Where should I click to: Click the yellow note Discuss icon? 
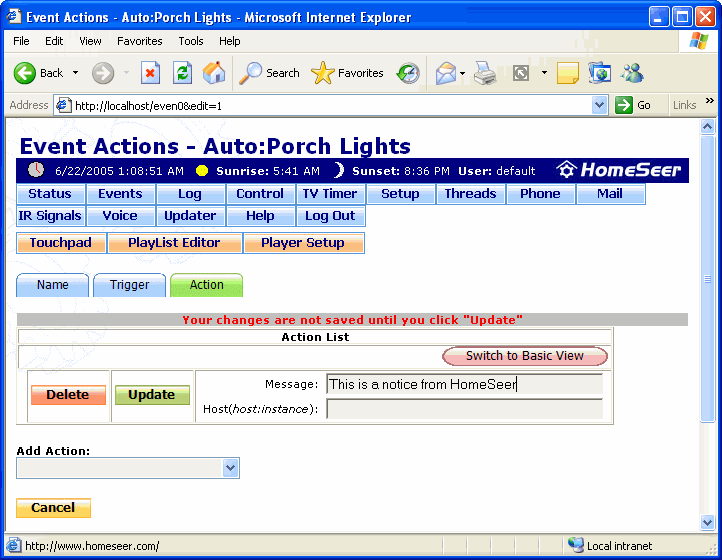point(568,73)
